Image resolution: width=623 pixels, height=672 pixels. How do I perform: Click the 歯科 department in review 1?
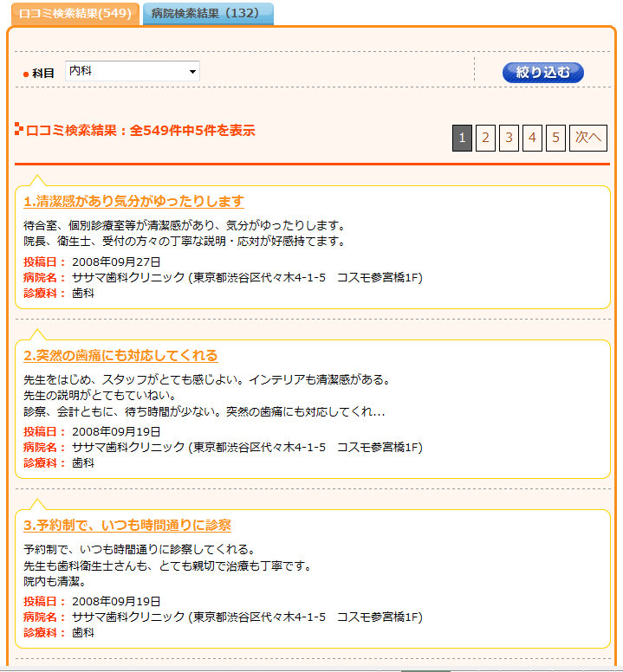tap(83, 294)
